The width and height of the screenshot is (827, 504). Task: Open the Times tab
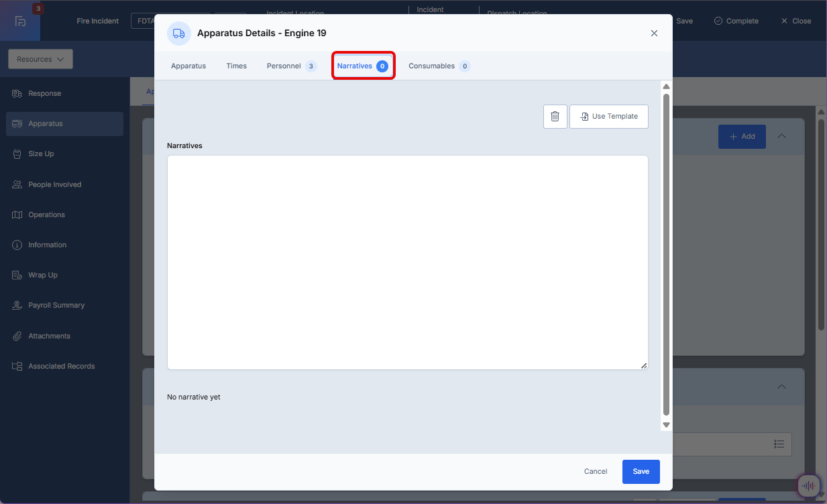pos(237,66)
